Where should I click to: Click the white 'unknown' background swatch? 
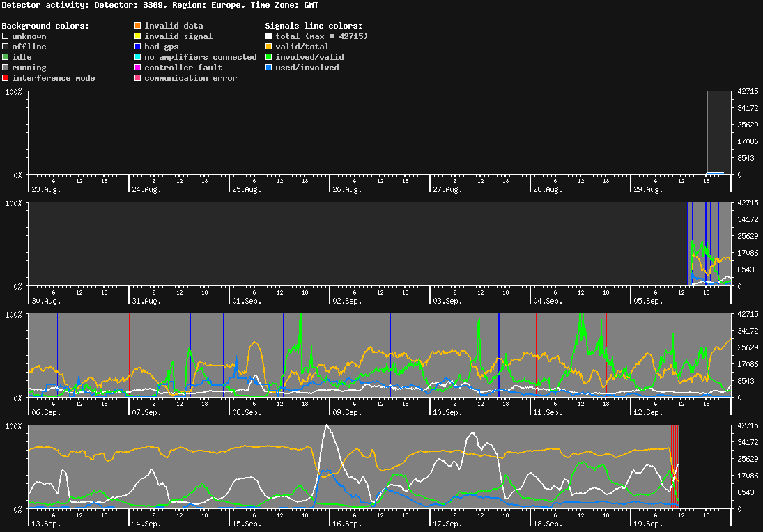click(x=6, y=36)
